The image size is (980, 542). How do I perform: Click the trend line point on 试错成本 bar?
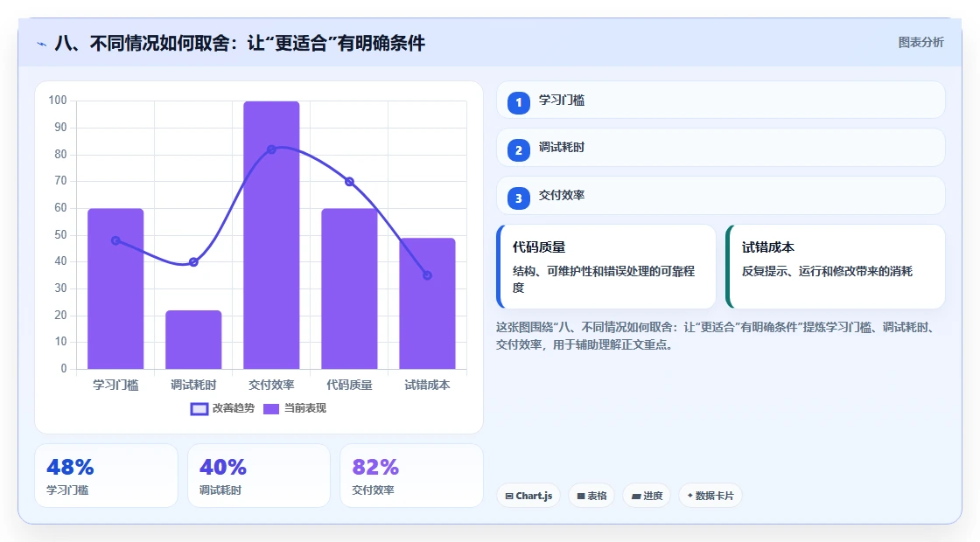tap(428, 275)
